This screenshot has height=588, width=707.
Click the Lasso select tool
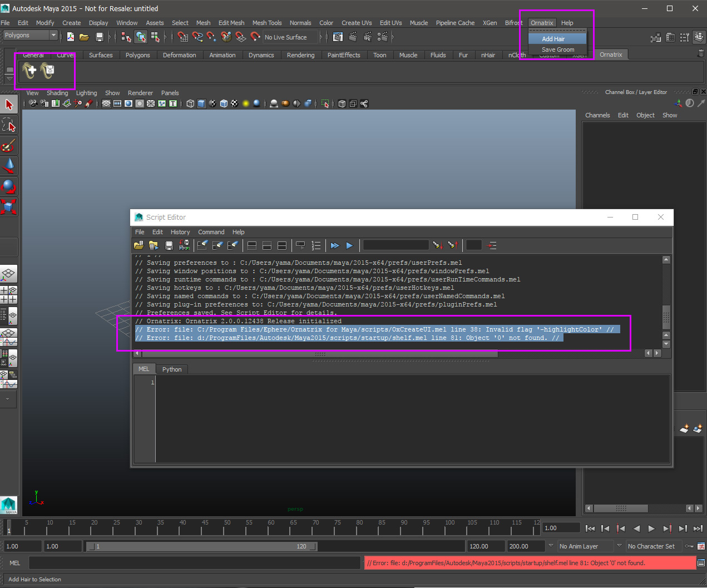coord(8,125)
